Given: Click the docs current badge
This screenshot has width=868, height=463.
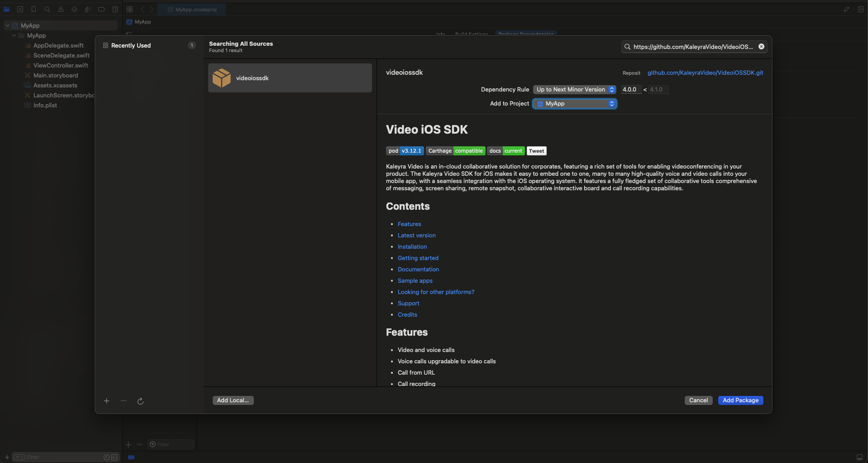Looking at the screenshot, I should point(506,151).
